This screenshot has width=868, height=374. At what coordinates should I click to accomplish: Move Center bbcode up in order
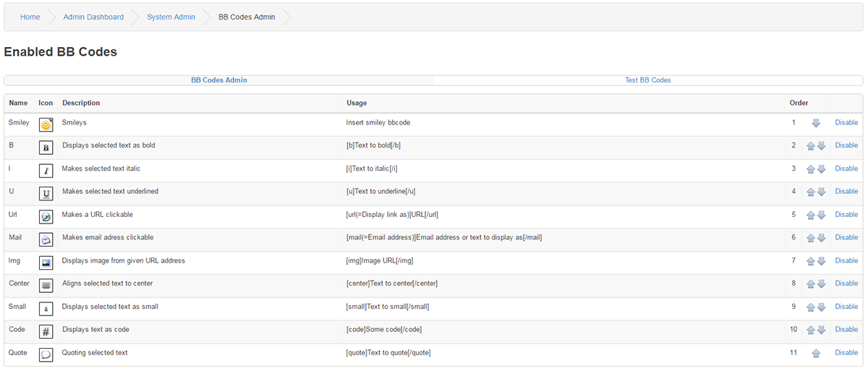[811, 284]
